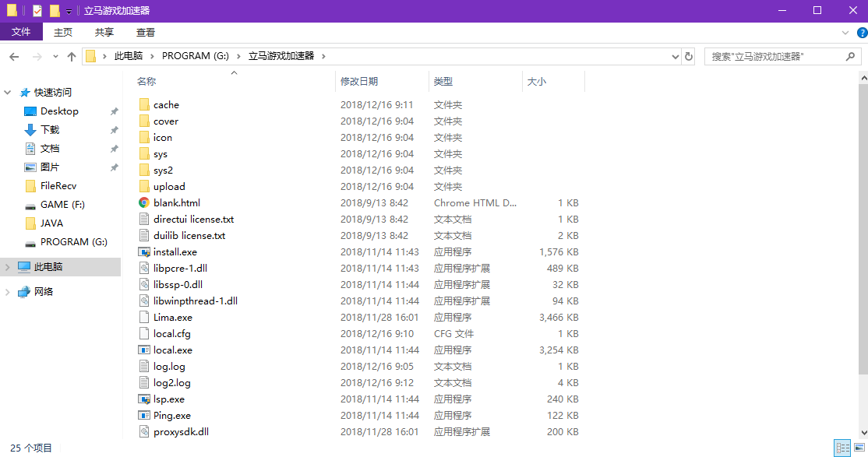Click the lsp.exe application icon
The width and height of the screenshot is (868, 457).
click(144, 399)
